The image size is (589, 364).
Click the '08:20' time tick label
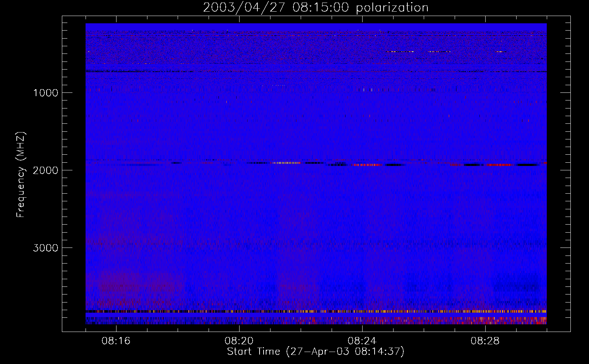point(239,341)
